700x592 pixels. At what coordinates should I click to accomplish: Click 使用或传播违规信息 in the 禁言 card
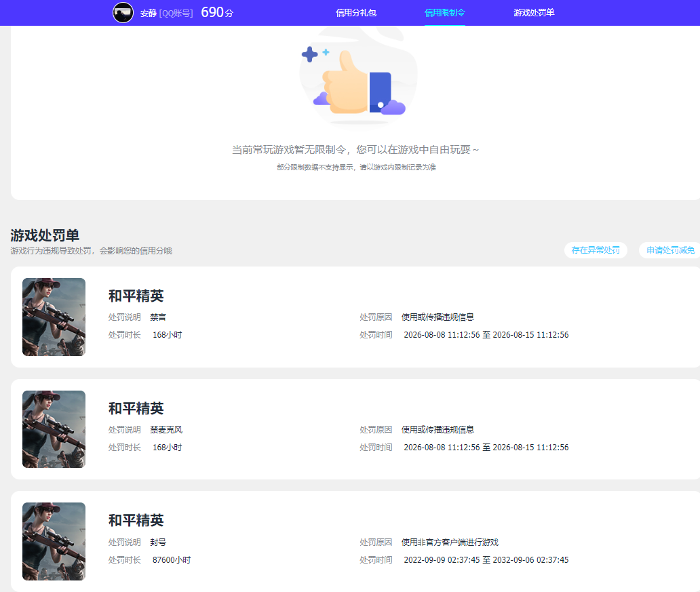[437, 317]
